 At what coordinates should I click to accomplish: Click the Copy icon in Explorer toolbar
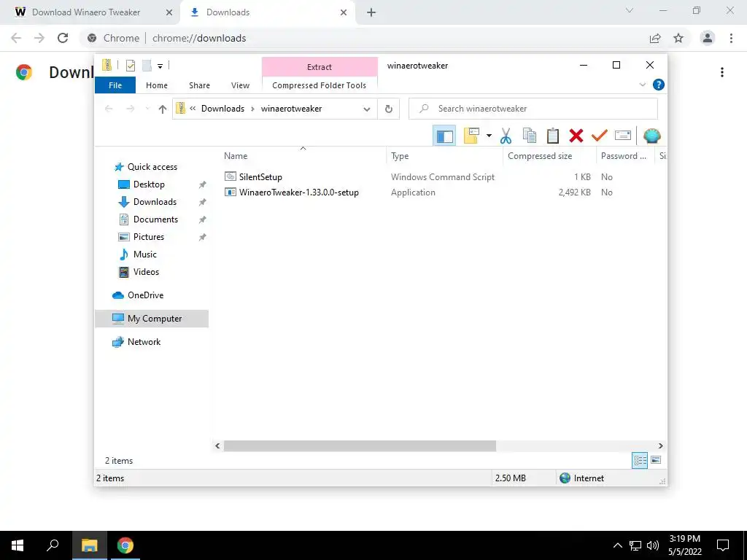coord(530,136)
